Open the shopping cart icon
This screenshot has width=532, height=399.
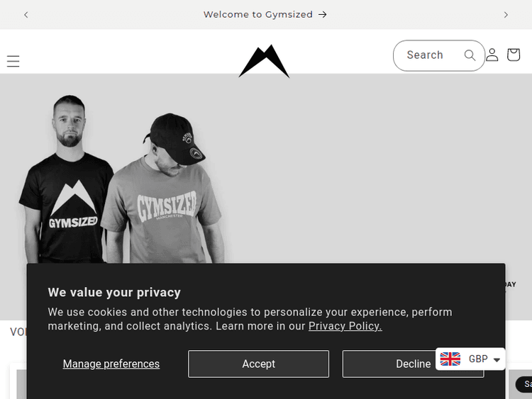coord(514,55)
